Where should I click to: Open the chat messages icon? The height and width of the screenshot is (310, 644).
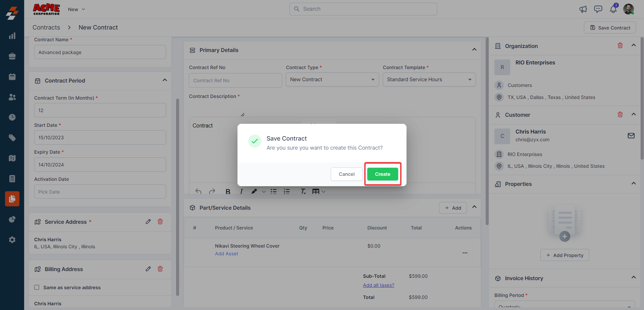click(598, 9)
